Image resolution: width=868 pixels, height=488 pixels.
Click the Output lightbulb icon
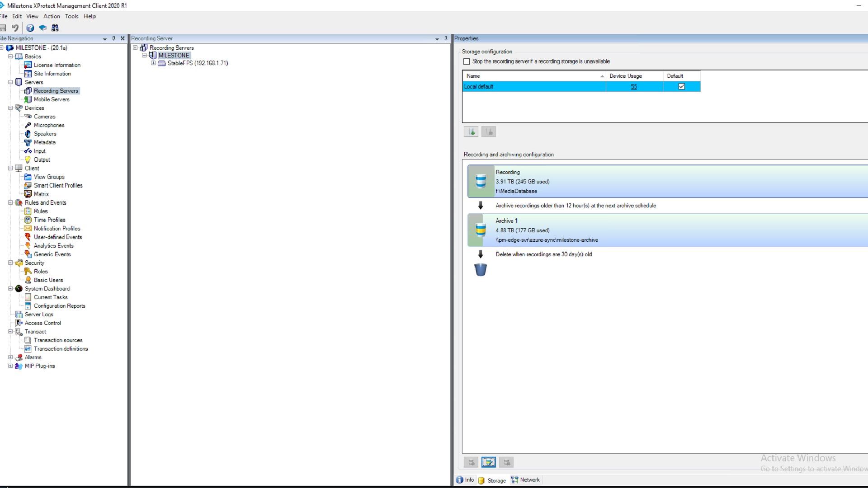tap(28, 160)
